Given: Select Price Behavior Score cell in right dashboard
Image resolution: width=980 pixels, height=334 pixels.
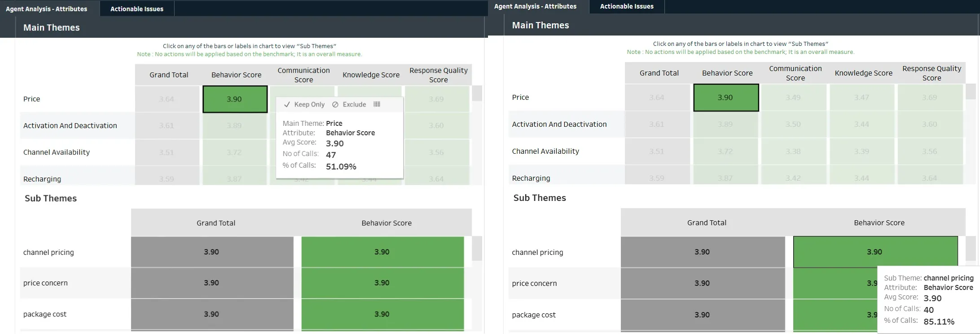Looking at the screenshot, I should [x=726, y=98].
